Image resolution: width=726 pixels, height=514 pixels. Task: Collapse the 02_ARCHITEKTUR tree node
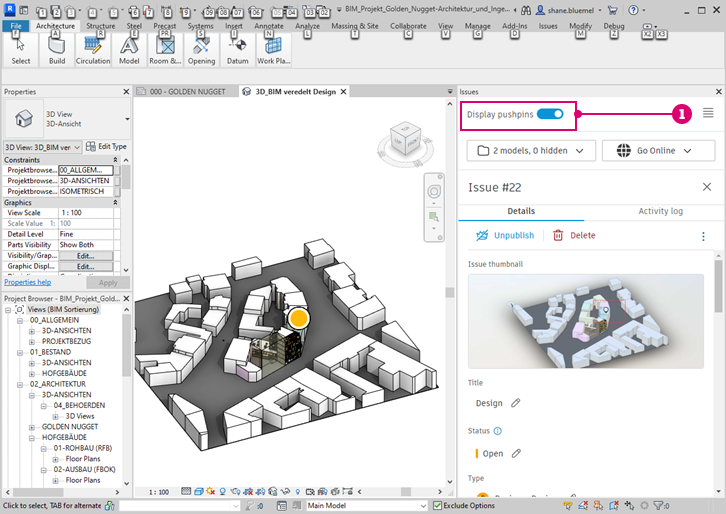coord(19,384)
